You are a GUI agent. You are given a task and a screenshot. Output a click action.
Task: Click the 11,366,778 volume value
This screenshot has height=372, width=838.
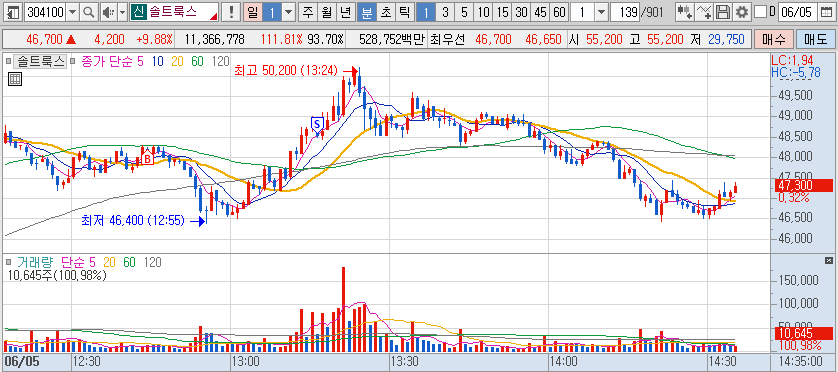214,39
